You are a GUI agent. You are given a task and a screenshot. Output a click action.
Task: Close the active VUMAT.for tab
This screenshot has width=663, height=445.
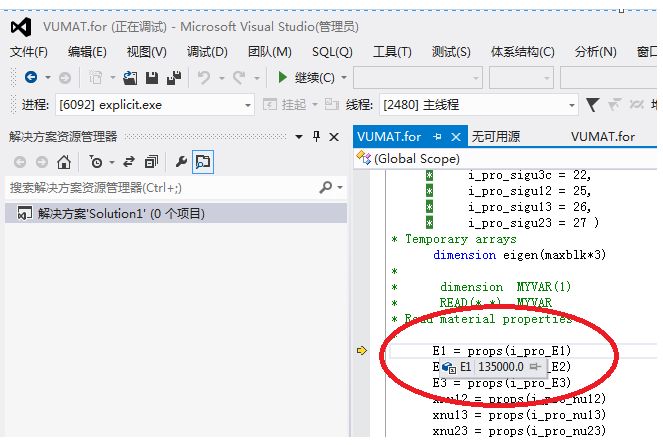pos(456,137)
